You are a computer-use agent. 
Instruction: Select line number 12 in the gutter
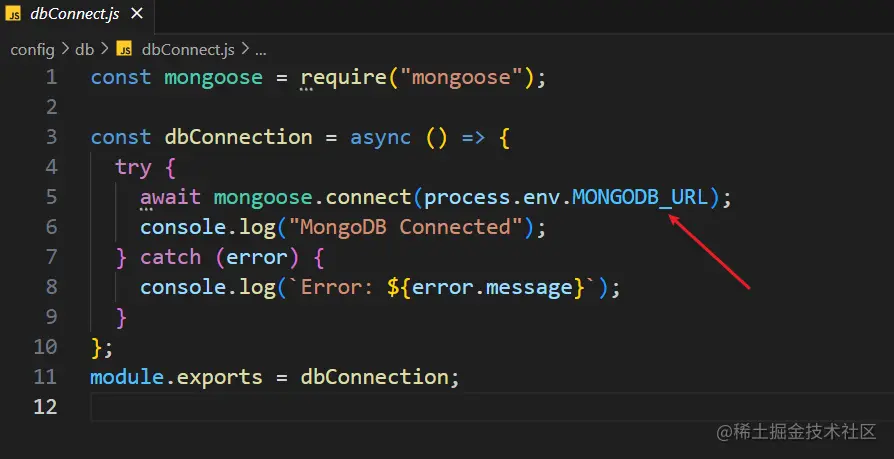tap(45, 407)
